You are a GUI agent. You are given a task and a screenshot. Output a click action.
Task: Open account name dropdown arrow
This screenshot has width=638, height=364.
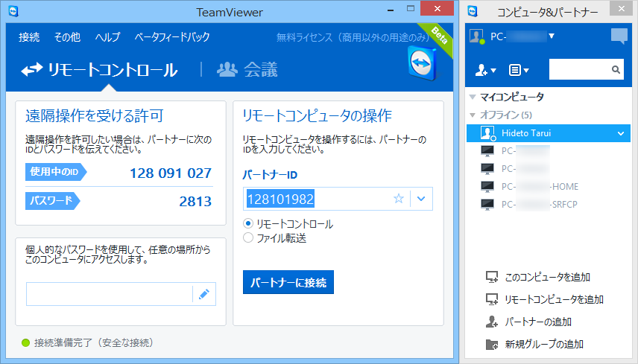coord(552,36)
